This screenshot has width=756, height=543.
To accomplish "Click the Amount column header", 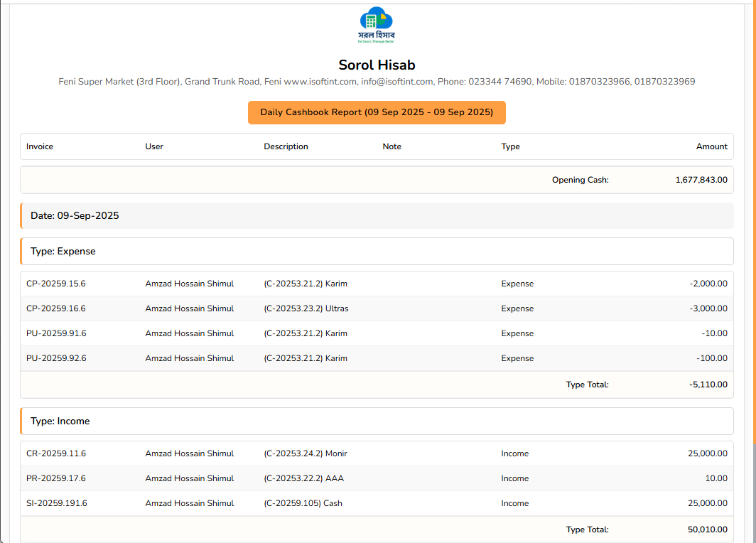I will tap(711, 146).
